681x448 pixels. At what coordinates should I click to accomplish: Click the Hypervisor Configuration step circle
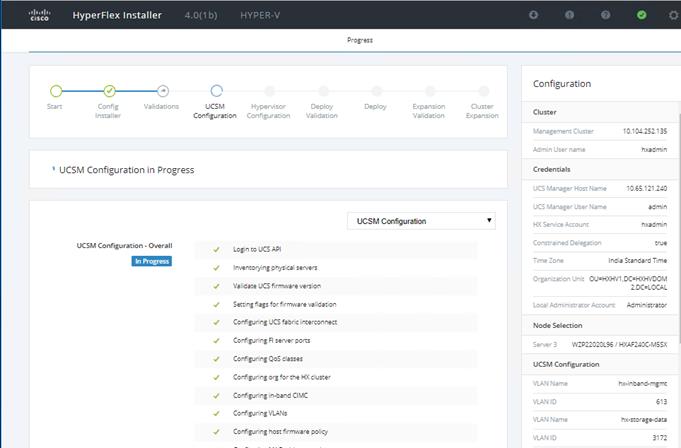270,91
